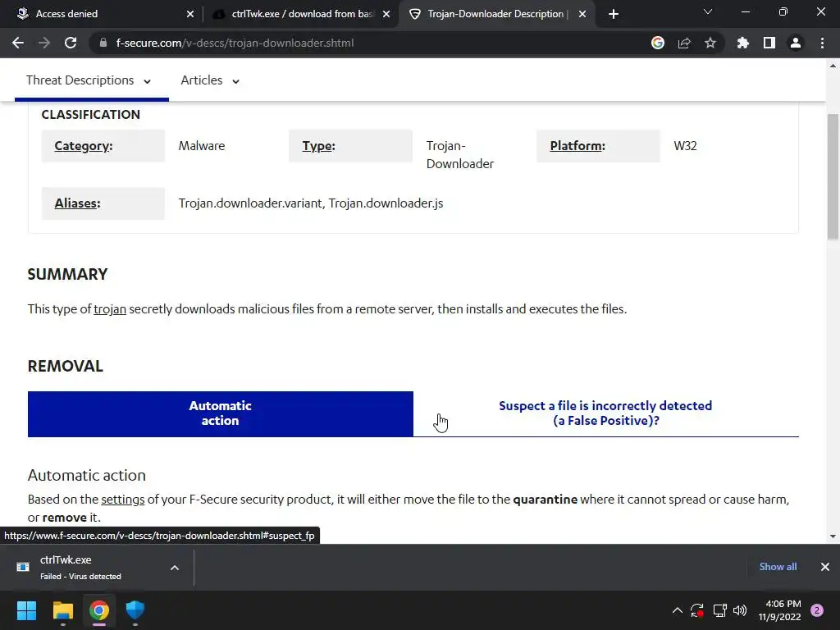Click the Trojan.downloader.variant alias text

(251, 203)
